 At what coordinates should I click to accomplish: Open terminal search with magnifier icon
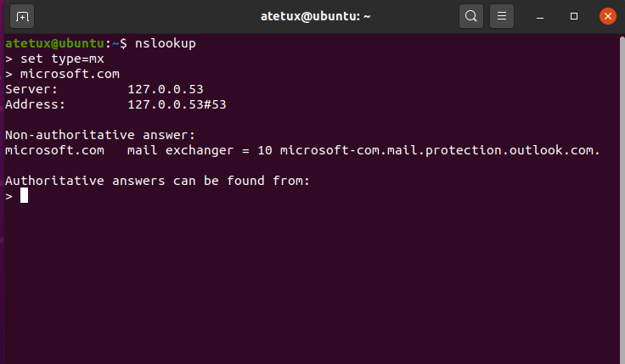(x=471, y=16)
